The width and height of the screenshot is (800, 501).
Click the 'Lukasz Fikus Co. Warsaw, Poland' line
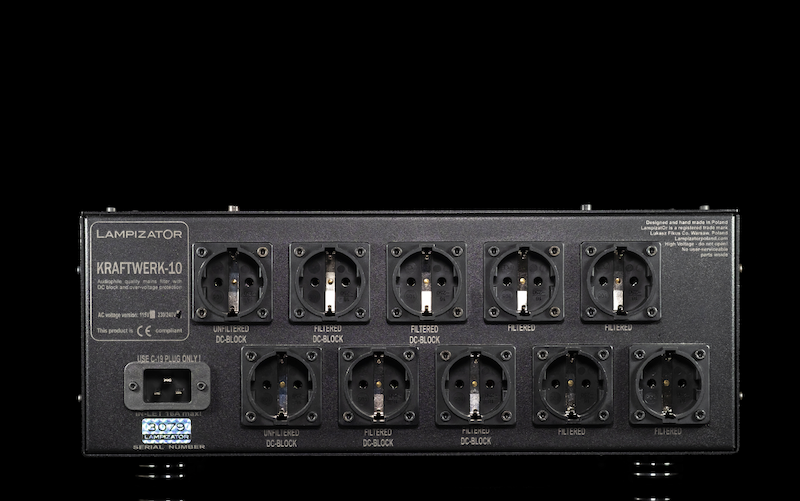(689, 233)
